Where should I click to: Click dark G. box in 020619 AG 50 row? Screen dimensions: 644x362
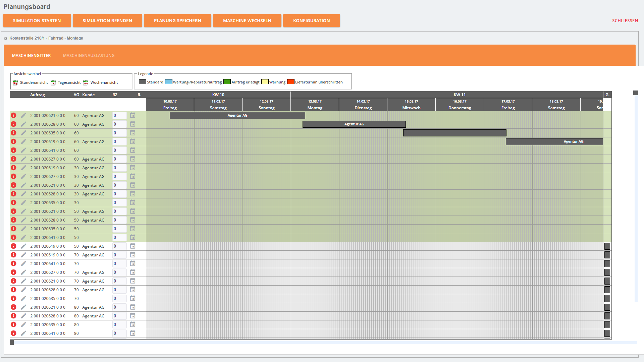click(607, 246)
